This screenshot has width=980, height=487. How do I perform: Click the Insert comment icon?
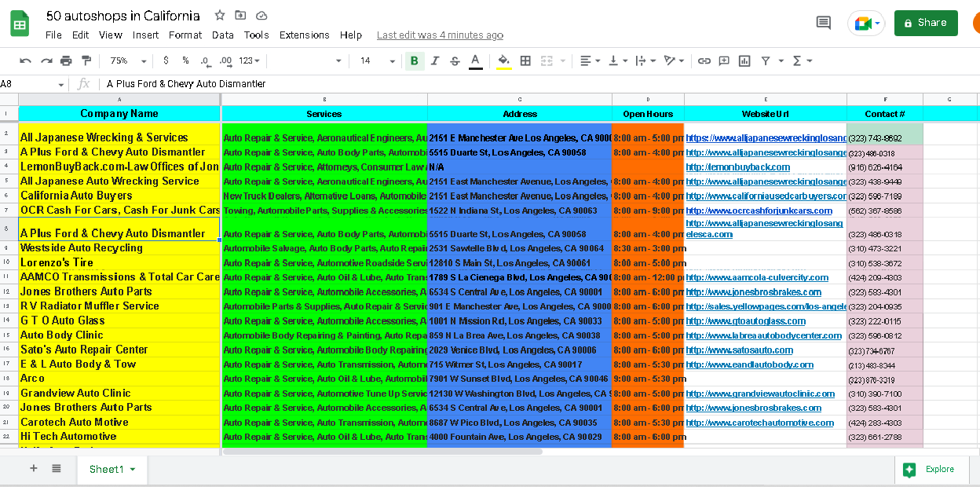tap(724, 60)
